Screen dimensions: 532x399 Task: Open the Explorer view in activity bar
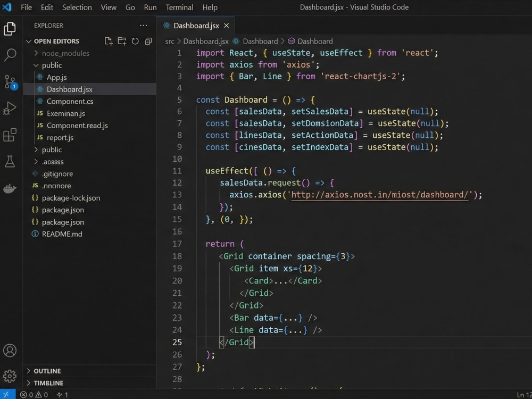pos(10,29)
